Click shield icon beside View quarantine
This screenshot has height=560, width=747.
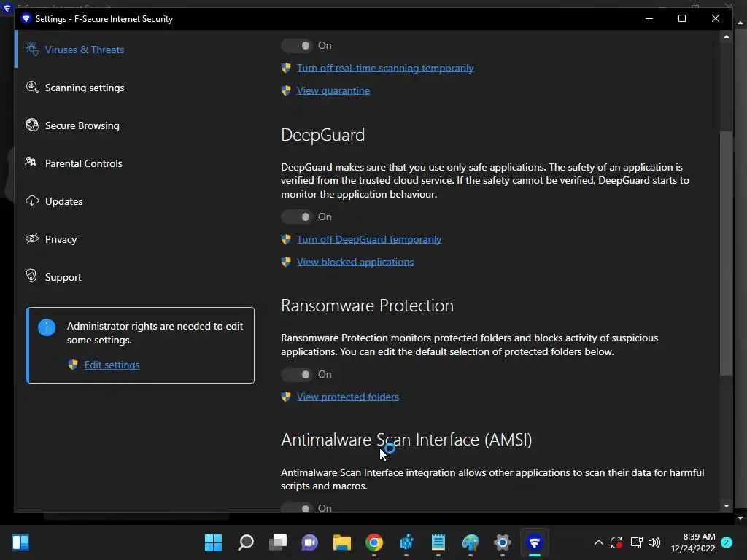point(286,90)
